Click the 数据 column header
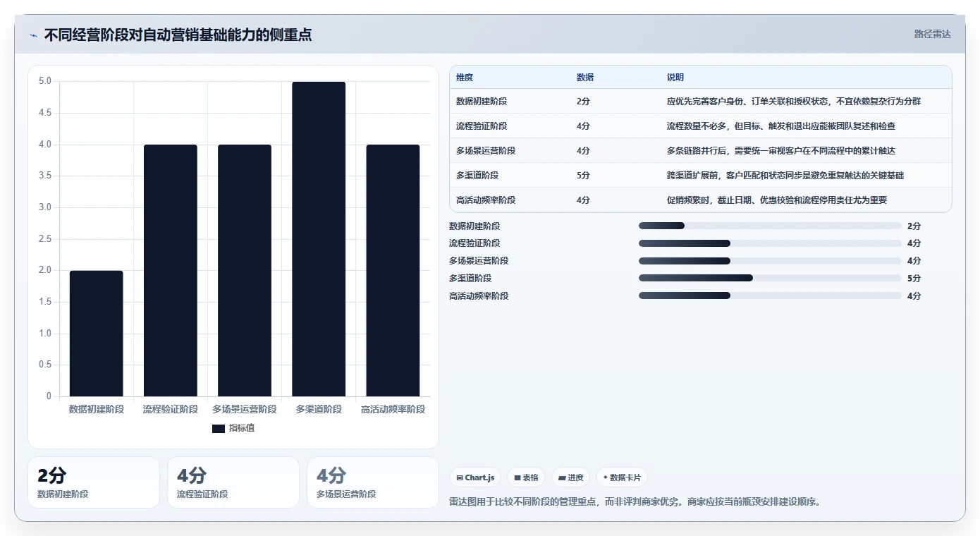 [585, 78]
